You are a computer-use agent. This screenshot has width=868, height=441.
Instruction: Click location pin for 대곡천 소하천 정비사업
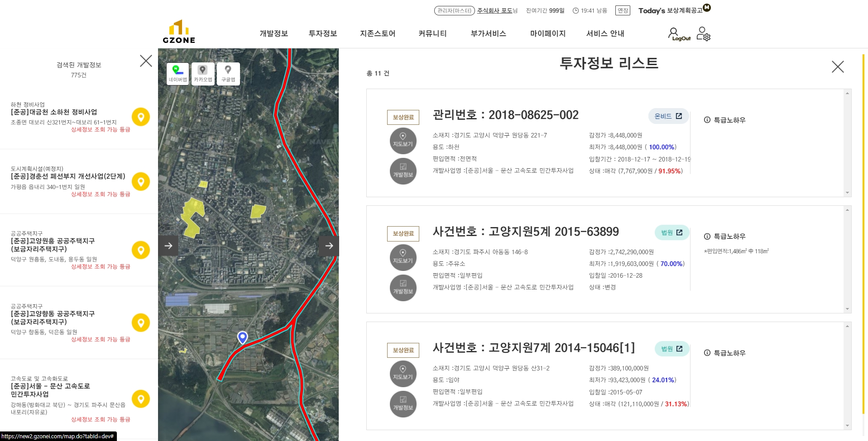click(x=141, y=117)
